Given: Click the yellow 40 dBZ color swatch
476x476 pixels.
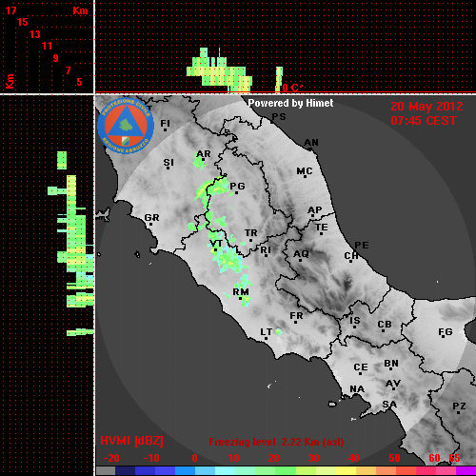Looking at the screenshot, I should pos(347,470).
